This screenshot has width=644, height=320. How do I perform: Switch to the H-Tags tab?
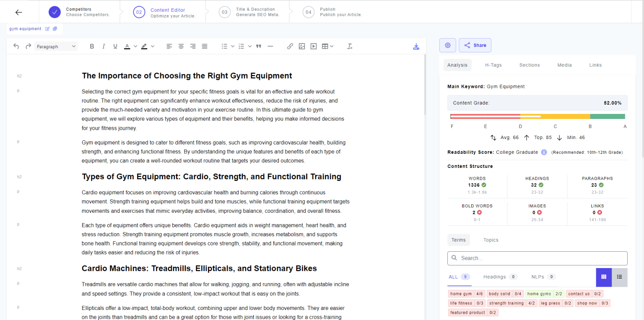[x=493, y=65]
